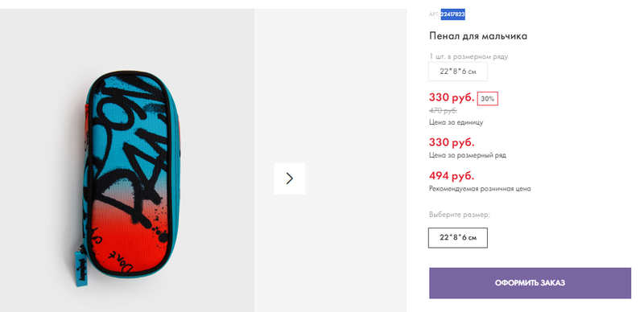Show the next product image with arrow
Screen dimensions: 644x312
[x=290, y=179]
